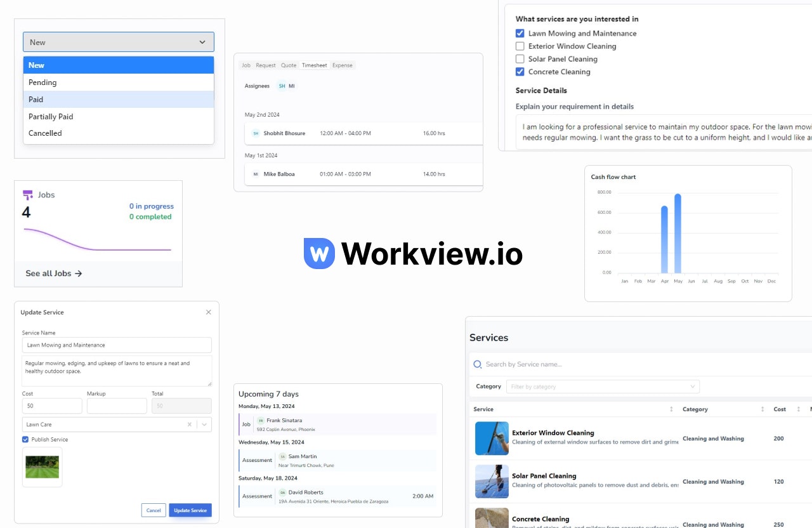Click Shobhit Bhosure's SH avatar in timesheet row
The height and width of the screenshot is (528, 812).
pyautogui.click(x=256, y=133)
